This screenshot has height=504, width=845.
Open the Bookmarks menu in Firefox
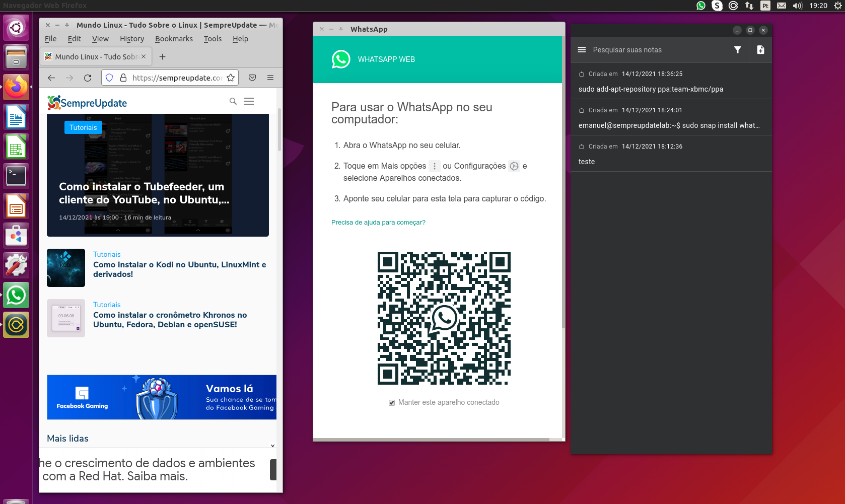coord(174,39)
